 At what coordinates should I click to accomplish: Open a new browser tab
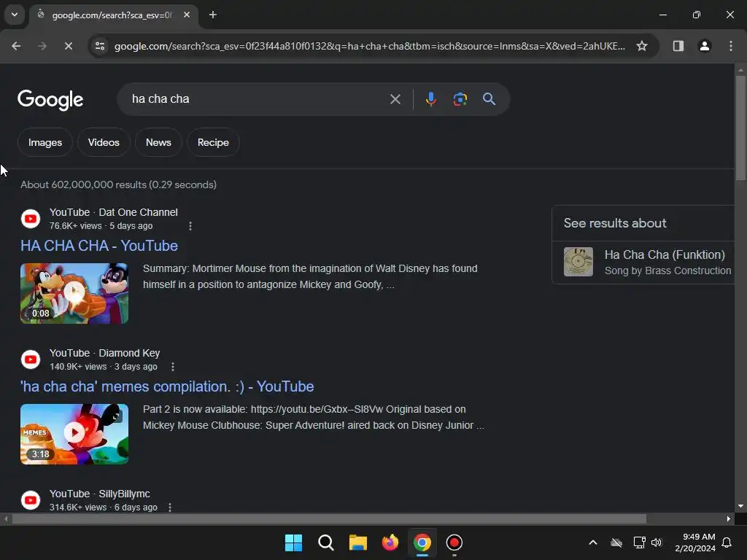pos(213,15)
